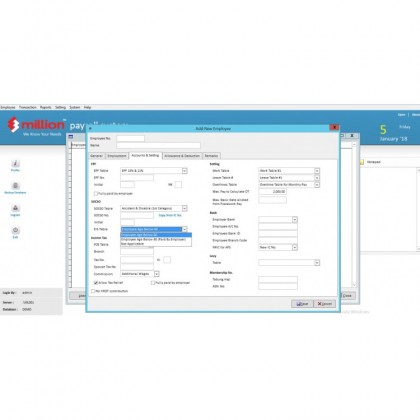Click the Employee A/C No. field
Image resolution: width=420 pixels, height=420 pixels.
[x=278, y=227]
